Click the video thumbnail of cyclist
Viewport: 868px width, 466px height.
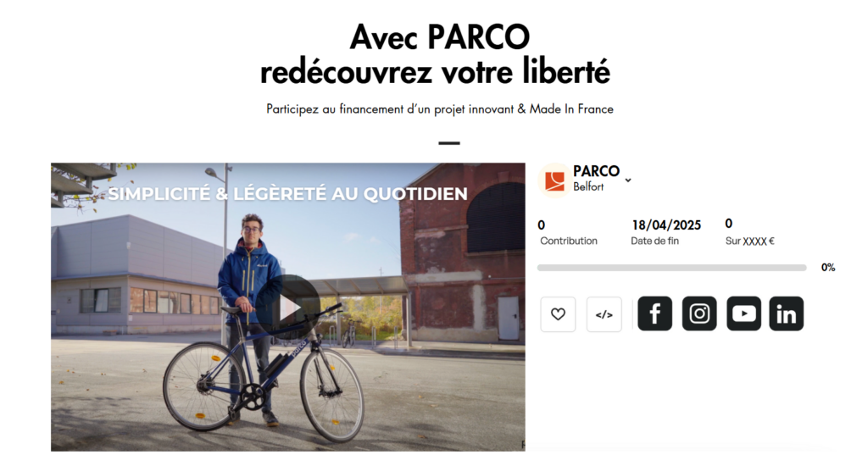pyautogui.click(x=288, y=308)
